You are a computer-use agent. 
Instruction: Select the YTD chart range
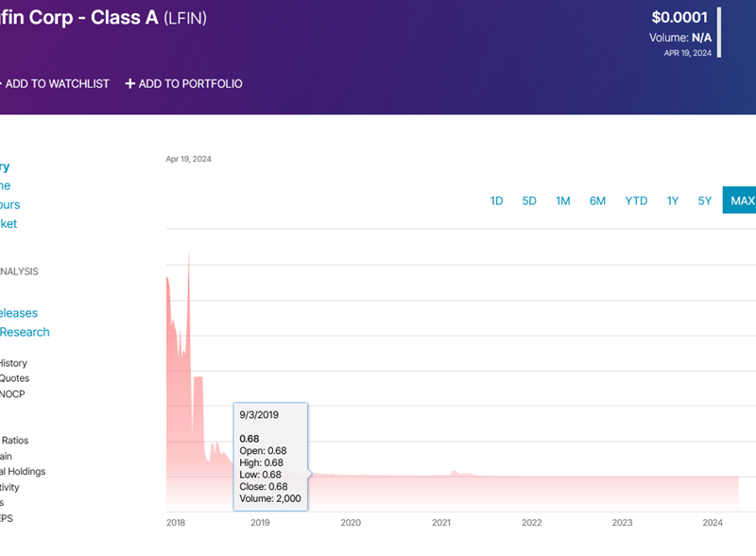pos(636,200)
